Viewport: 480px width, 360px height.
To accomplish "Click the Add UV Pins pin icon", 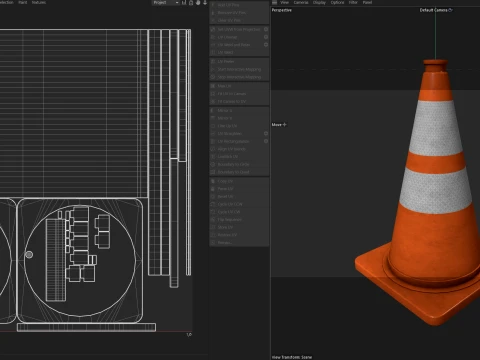I will click(x=213, y=5).
